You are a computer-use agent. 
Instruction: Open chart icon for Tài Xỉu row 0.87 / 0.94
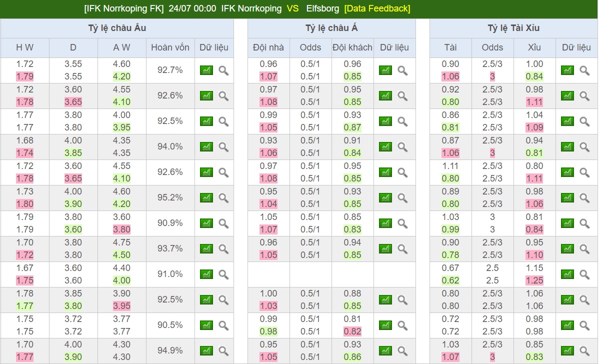coord(567,146)
